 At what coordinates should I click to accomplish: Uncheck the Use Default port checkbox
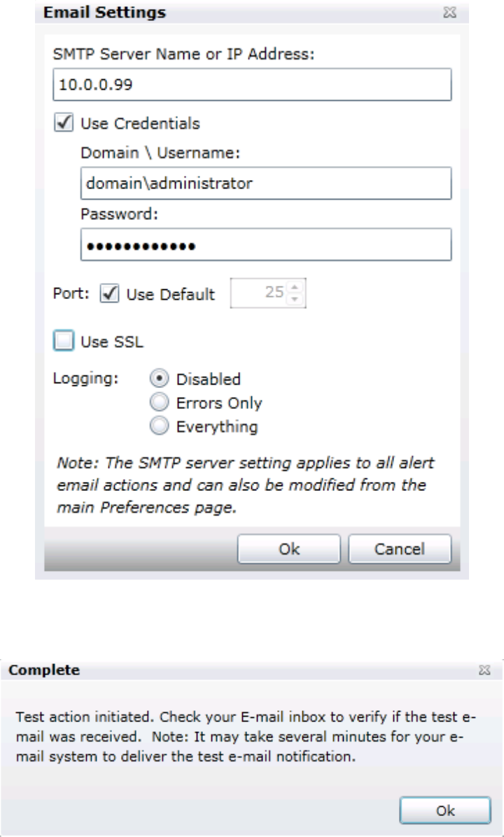tap(111, 294)
